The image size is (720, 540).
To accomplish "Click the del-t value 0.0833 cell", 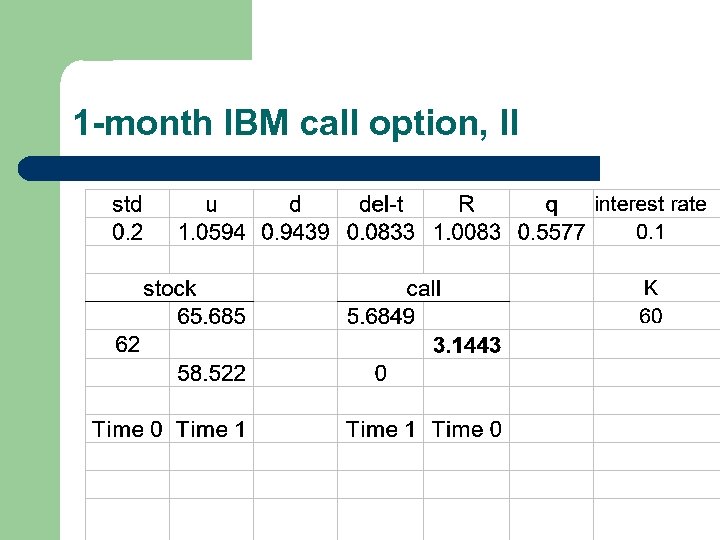I will point(381,233).
